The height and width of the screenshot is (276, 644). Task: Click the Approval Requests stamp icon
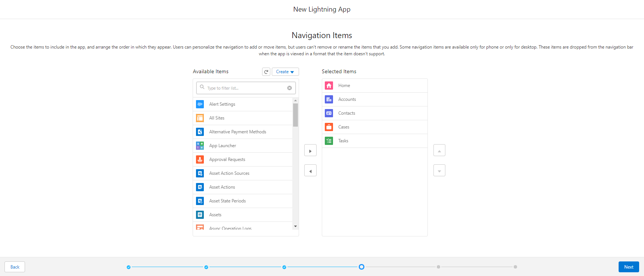(200, 159)
